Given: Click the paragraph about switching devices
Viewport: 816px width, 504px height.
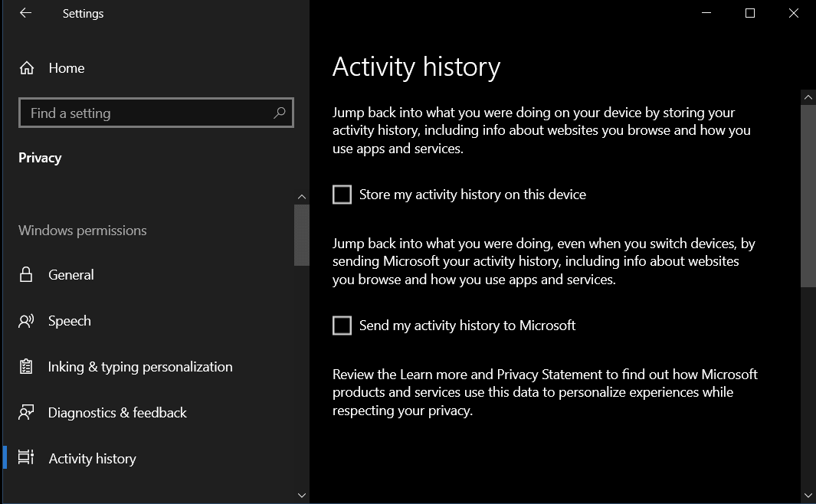Looking at the screenshot, I should (x=544, y=262).
